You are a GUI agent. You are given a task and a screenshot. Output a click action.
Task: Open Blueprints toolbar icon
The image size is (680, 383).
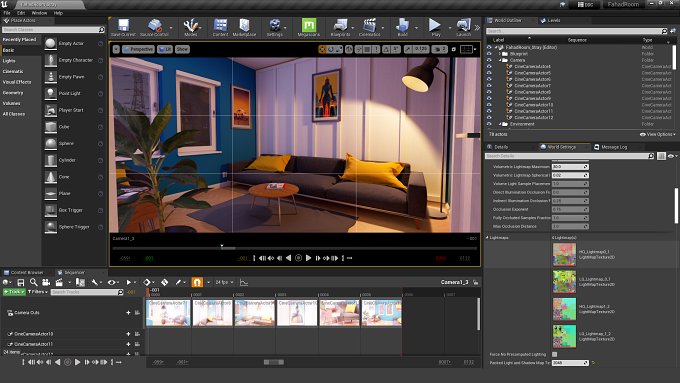340,25
